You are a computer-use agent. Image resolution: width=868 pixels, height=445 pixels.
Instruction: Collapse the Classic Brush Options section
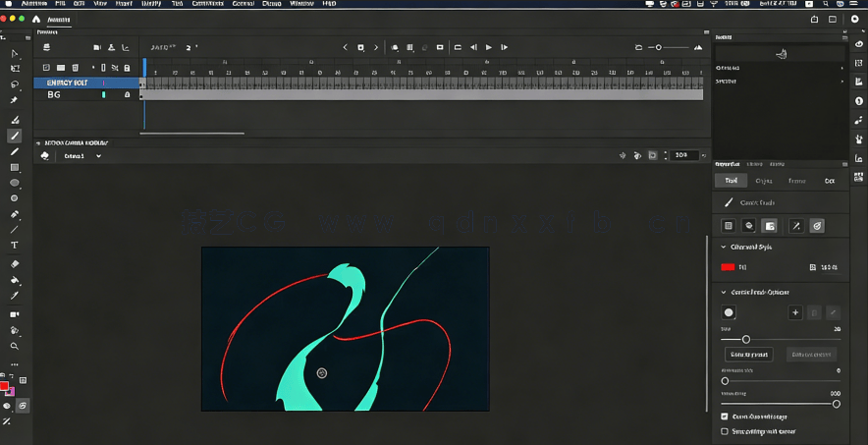click(724, 292)
